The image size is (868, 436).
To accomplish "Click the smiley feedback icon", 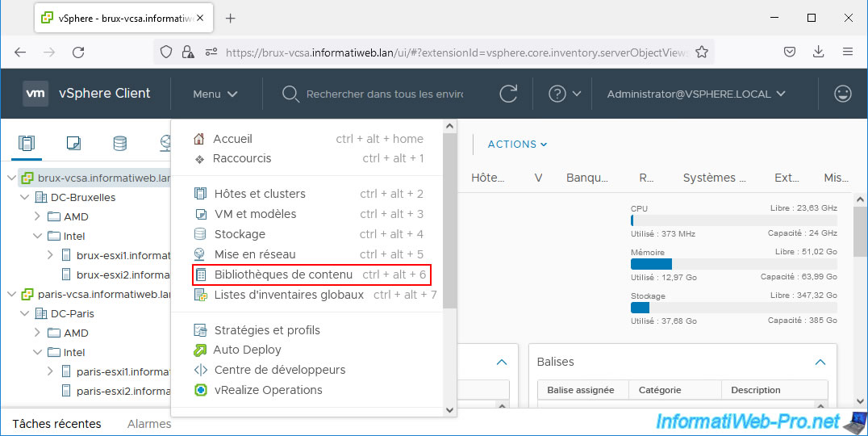I will [x=842, y=94].
